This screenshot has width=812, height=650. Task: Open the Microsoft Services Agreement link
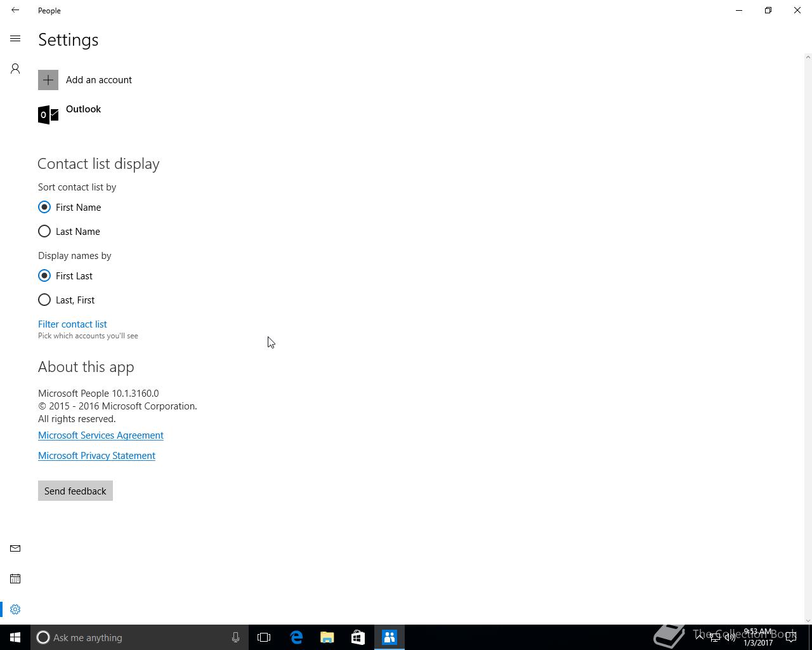[101, 435]
